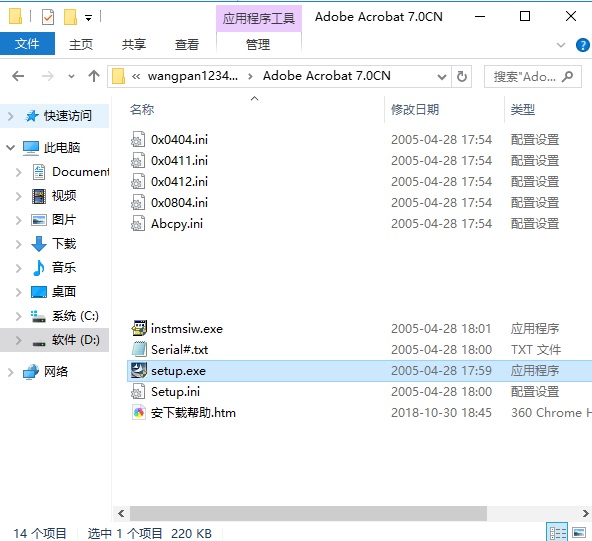Screen dimensions: 592x541
Task: Click the Properties checkmark icon in the quick access toolbar
Action: [x=48, y=17]
